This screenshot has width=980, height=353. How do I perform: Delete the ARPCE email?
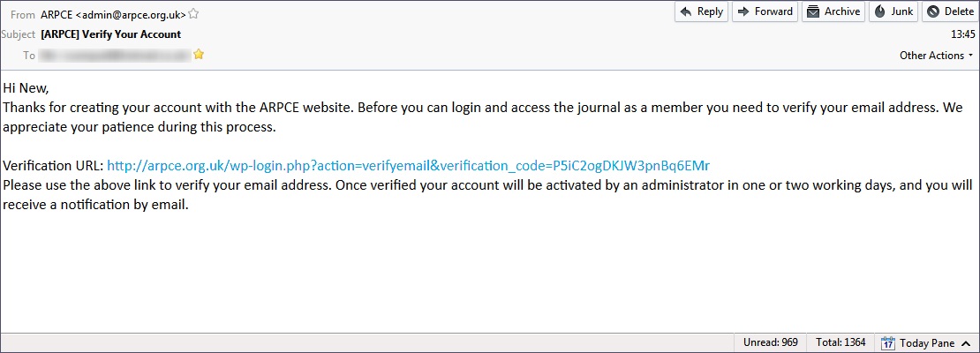coord(949,11)
